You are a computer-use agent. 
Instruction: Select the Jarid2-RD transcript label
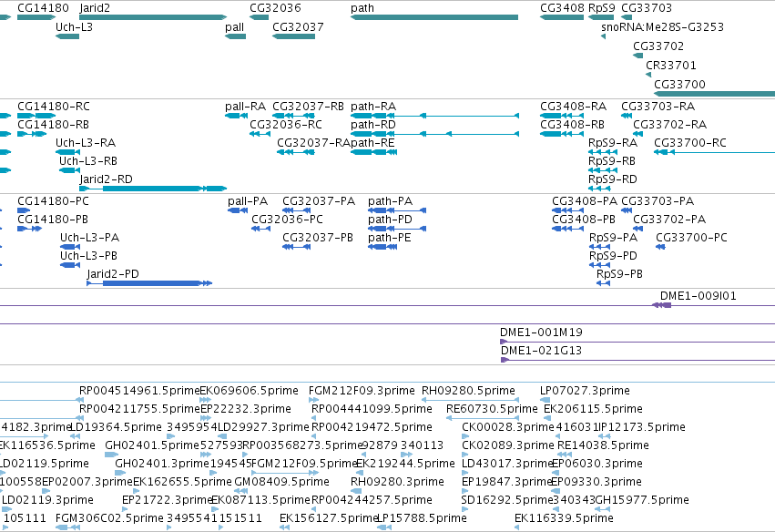(106, 179)
